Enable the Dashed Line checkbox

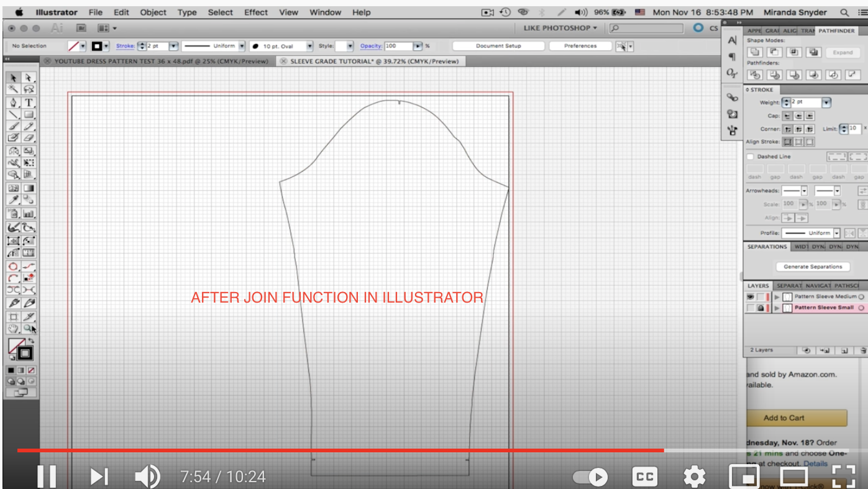(x=750, y=157)
